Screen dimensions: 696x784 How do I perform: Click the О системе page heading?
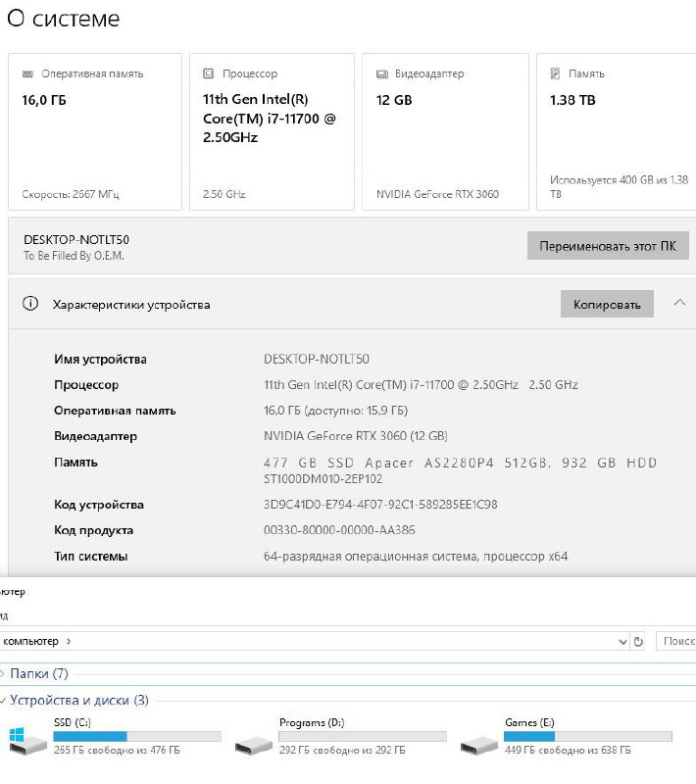click(64, 19)
